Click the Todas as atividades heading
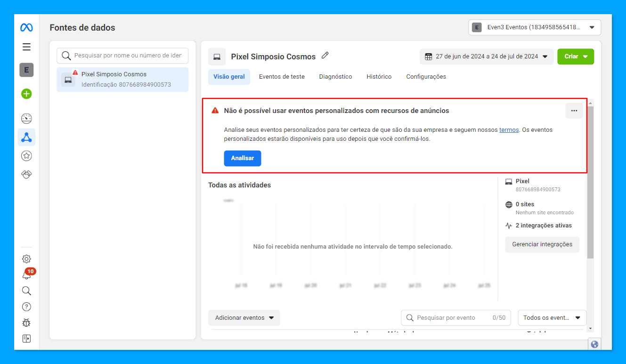Screen dimensions: 626x364 240,185
